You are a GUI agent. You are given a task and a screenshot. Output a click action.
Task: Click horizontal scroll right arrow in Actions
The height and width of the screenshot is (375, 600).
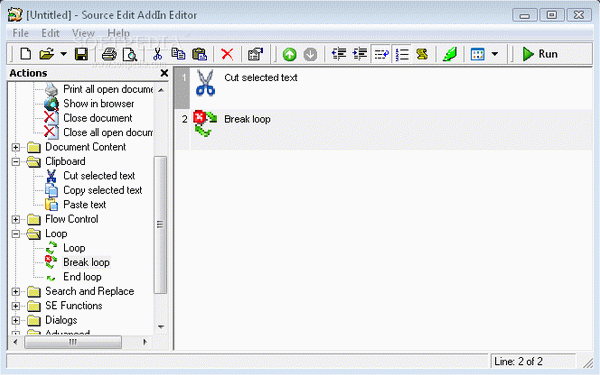(x=145, y=342)
